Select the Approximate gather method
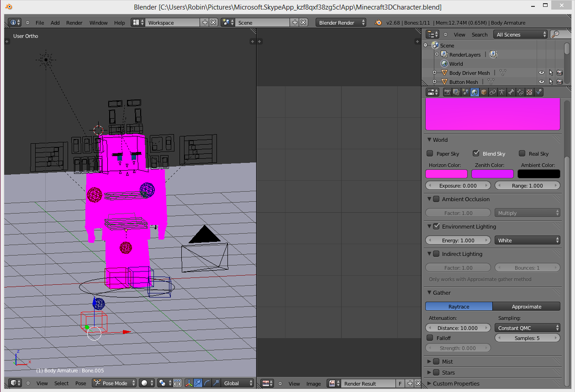 coord(527,307)
